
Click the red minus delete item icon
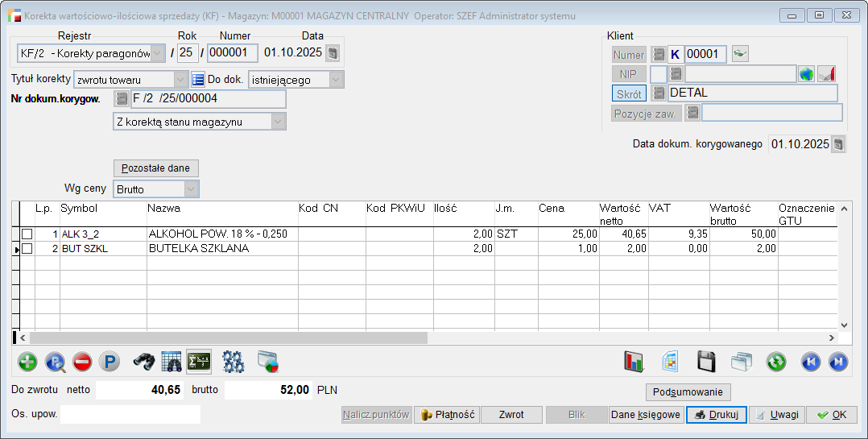point(82,362)
